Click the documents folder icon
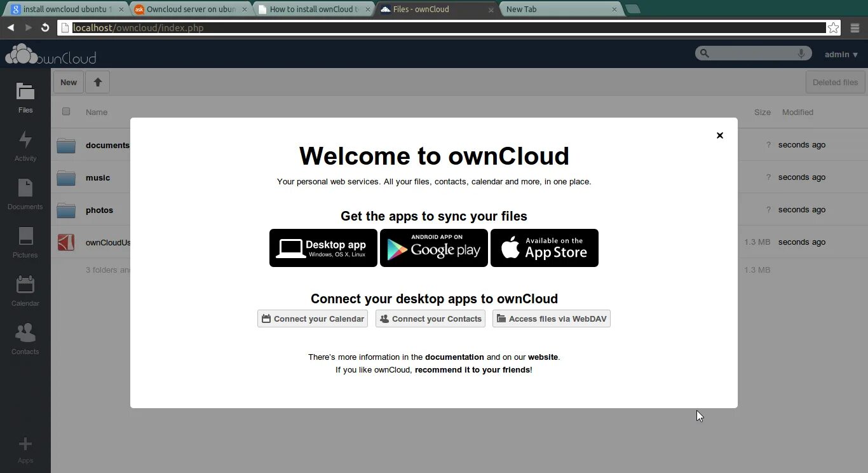 pyautogui.click(x=66, y=145)
